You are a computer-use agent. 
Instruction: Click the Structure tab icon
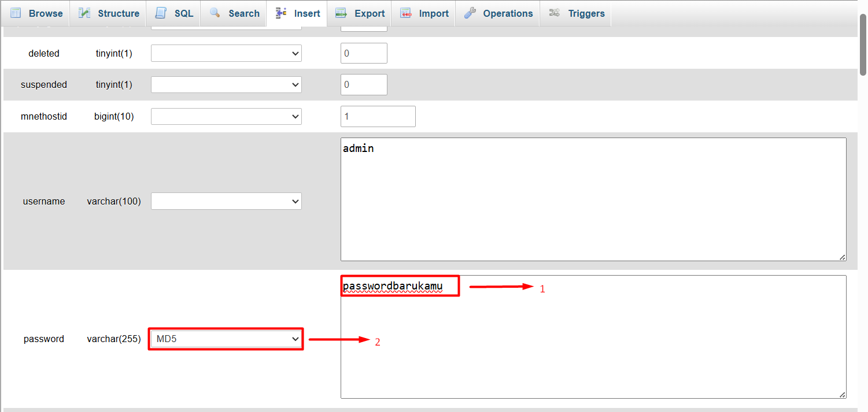84,13
